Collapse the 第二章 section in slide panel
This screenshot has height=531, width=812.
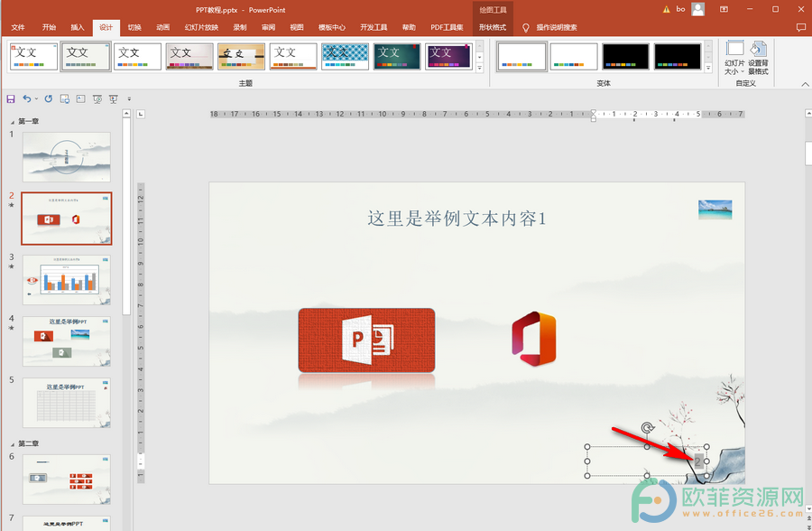tap(13, 444)
